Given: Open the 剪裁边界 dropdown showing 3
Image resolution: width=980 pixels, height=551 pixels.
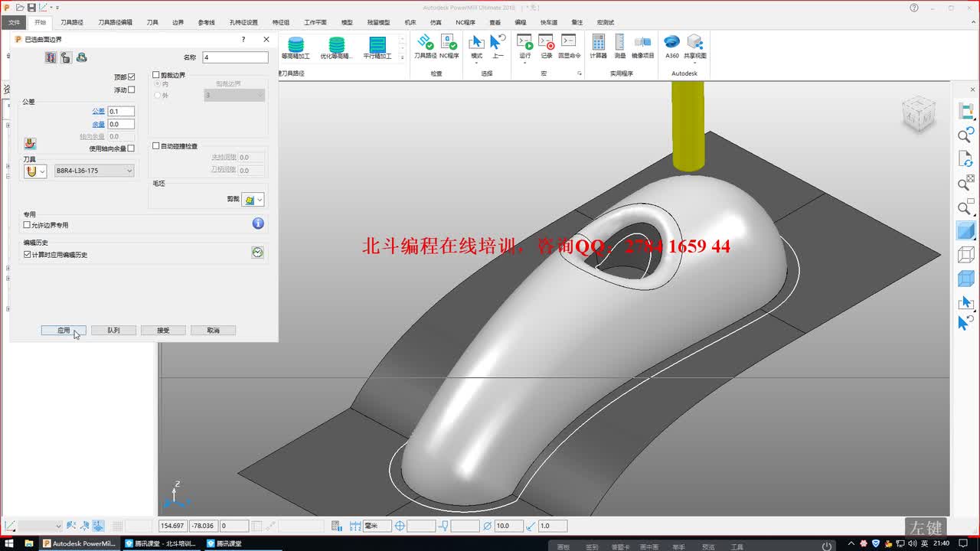Looking at the screenshot, I should 234,95.
